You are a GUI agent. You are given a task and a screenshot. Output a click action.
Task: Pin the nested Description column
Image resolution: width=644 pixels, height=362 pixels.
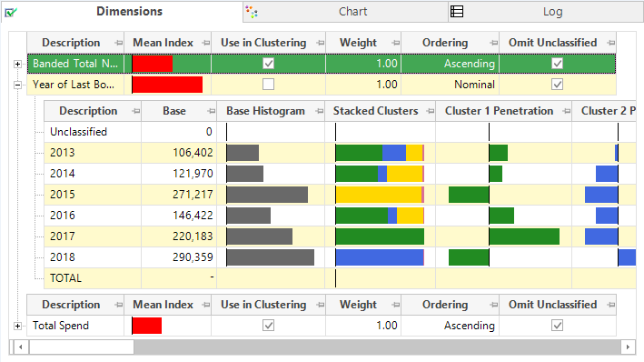point(136,111)
